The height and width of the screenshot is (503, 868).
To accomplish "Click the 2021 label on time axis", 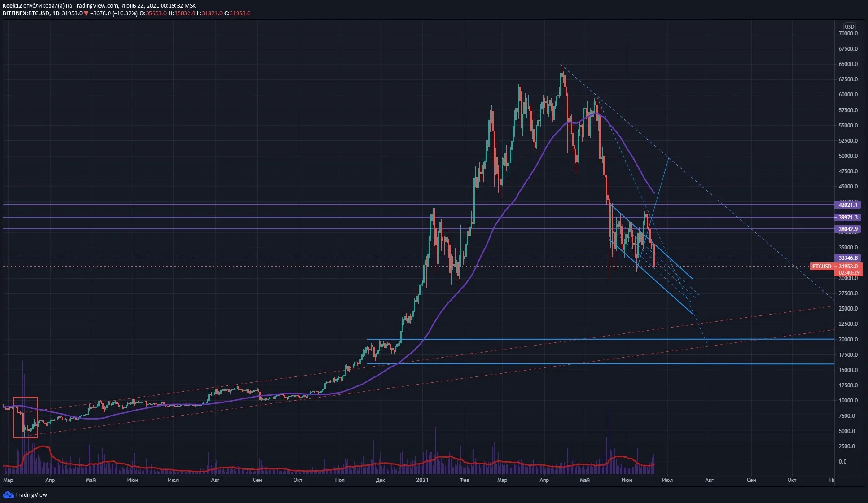I will tap(422, 480).
